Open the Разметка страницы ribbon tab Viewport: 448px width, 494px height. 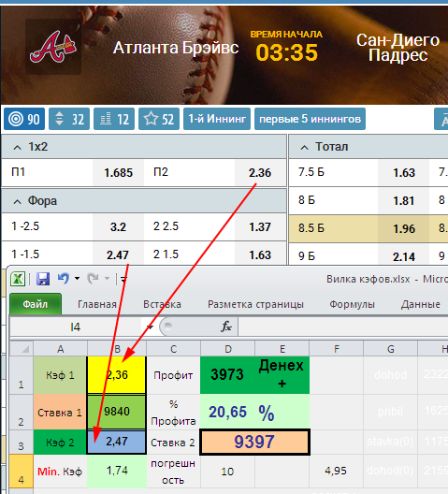click(255, 304)
